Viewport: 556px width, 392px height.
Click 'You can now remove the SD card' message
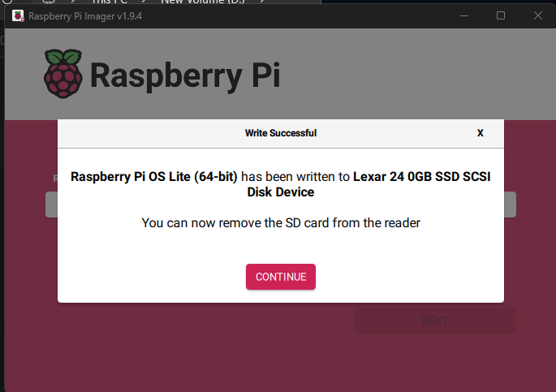point(281,222)
